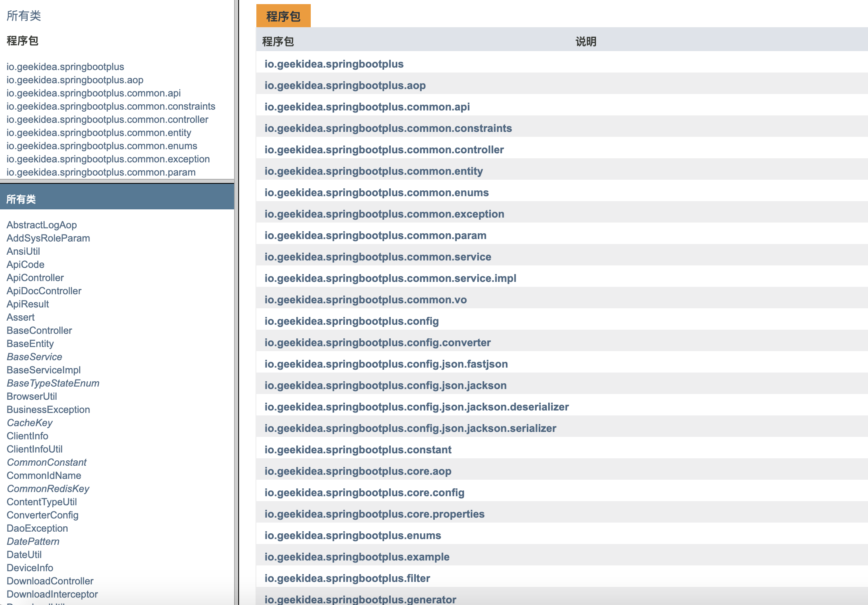Image resolution: width=868 pixels, height=605 pixels.
Task: Click DatePattern italic entry icon
Action: pos(33,541)
